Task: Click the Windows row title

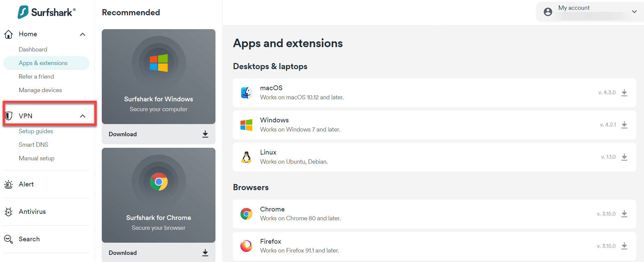Action: 274,120
